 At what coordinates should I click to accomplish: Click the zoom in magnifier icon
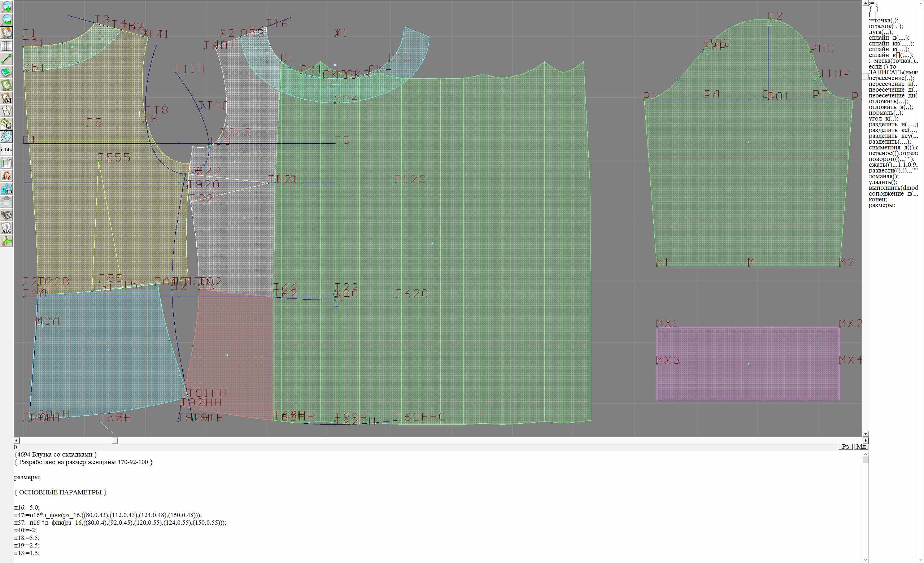tap(6, 7)
